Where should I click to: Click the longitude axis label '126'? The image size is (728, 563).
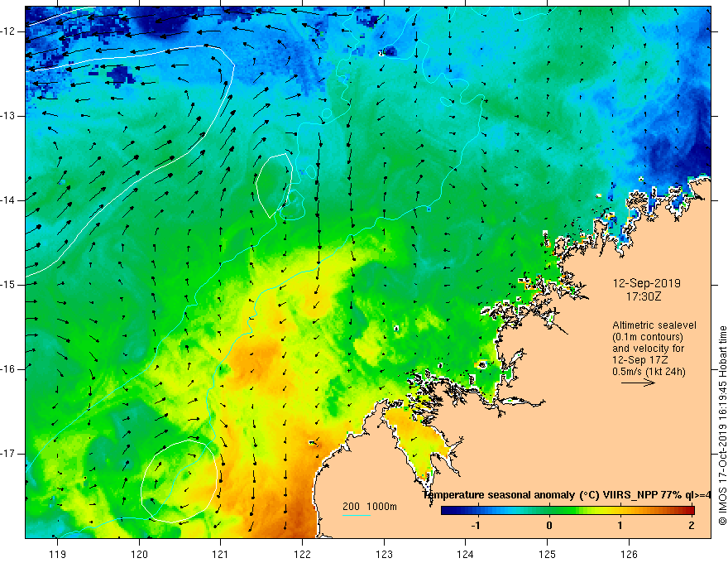click(629, 554)
